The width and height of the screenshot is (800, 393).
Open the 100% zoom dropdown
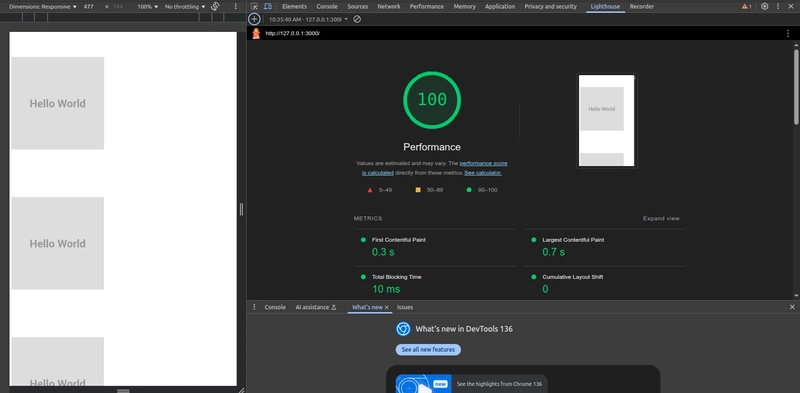tap(148, 7)
